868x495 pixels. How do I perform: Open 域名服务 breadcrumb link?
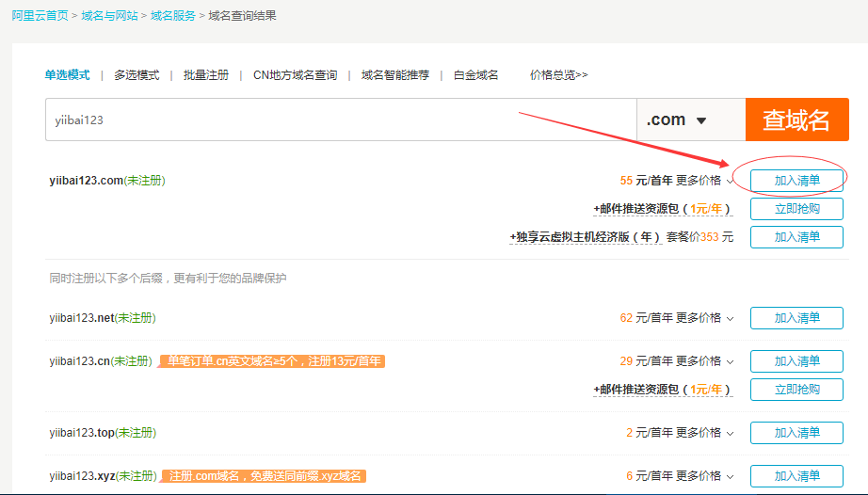point(173,16)
